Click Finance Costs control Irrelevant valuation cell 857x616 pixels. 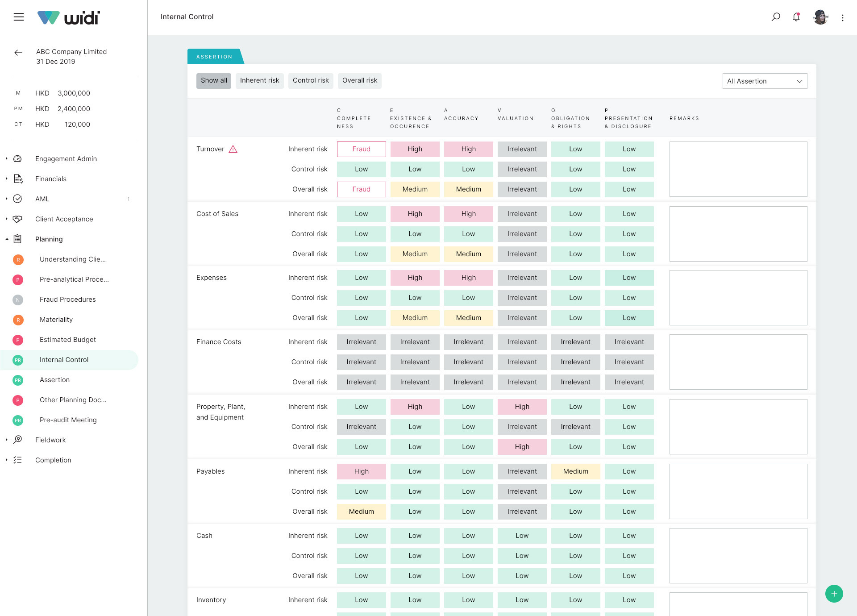pyautogui.click(x=522, y=362)
